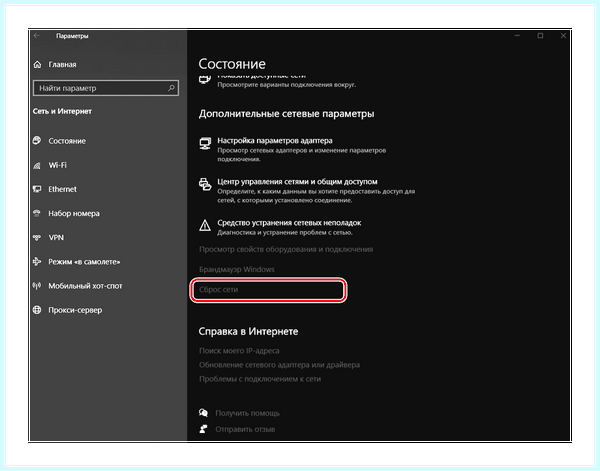Screen dimensions: 600x471
Task: Select the VPN icon in the sidebar
Action: click(37, 238)
